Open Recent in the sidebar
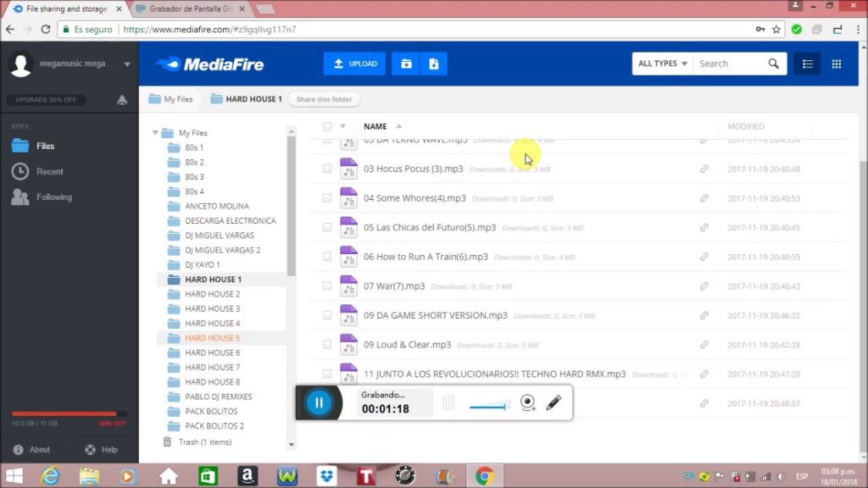868x488 pixels. pos(49,171)
